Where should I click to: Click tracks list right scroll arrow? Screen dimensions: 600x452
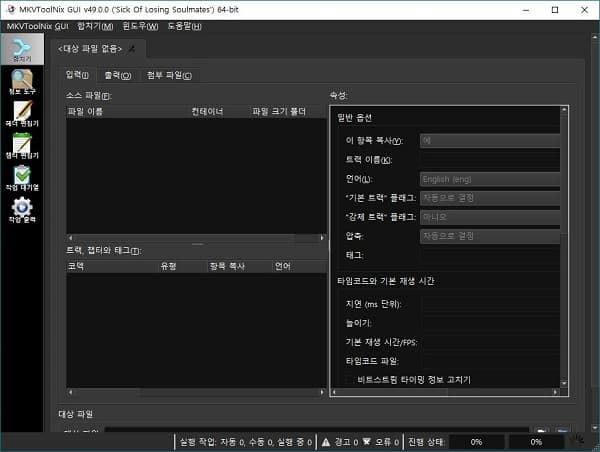322,392
